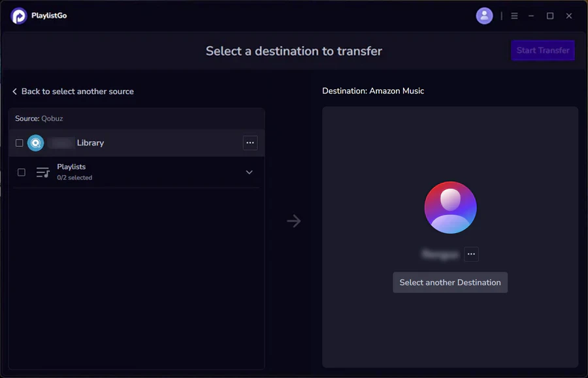Screen dimensions: 588x378
Task: Go back to select another source
Action: [x=73, y=91]
